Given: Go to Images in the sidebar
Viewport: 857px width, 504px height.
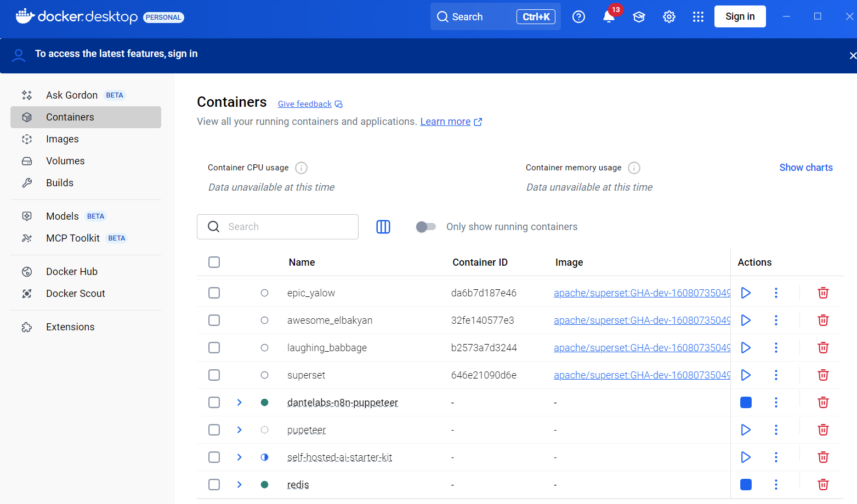Looking at the screenshot, I should coord(86,139).
